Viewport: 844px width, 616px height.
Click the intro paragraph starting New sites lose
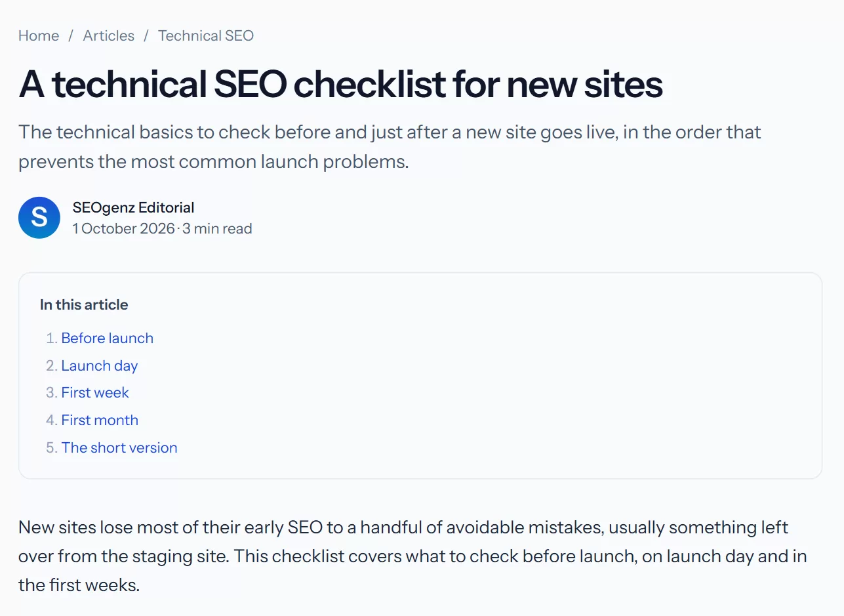(412, 556)
